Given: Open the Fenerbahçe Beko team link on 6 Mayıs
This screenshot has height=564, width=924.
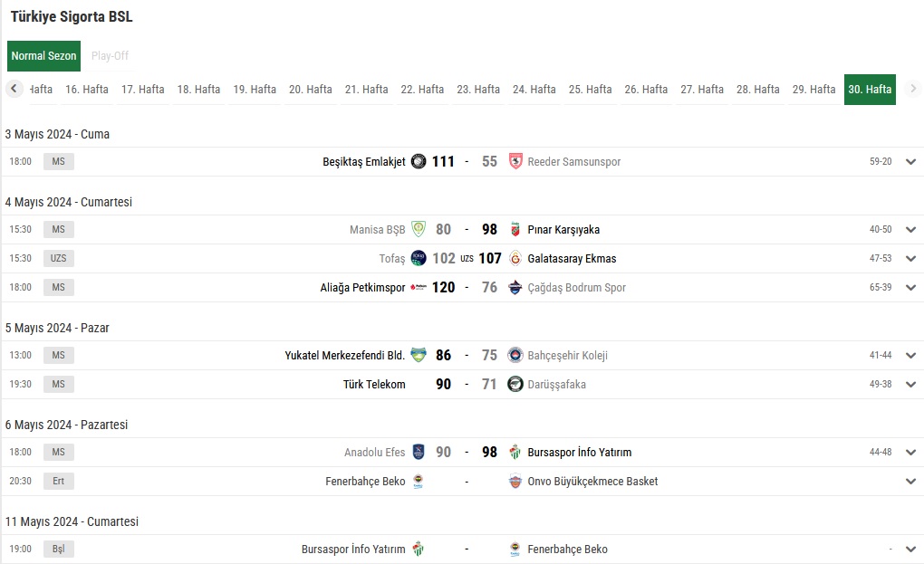Looking at the screenshot, I should click(x=365, y=482).
